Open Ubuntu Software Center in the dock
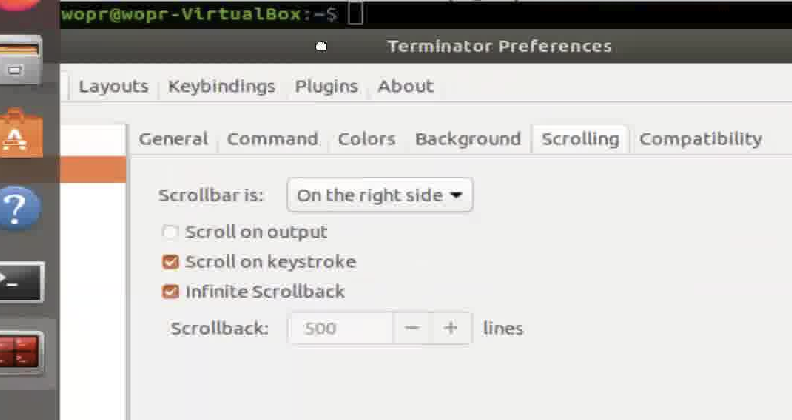The height and width of the screenshot is (420, 792). pos(20,133)
